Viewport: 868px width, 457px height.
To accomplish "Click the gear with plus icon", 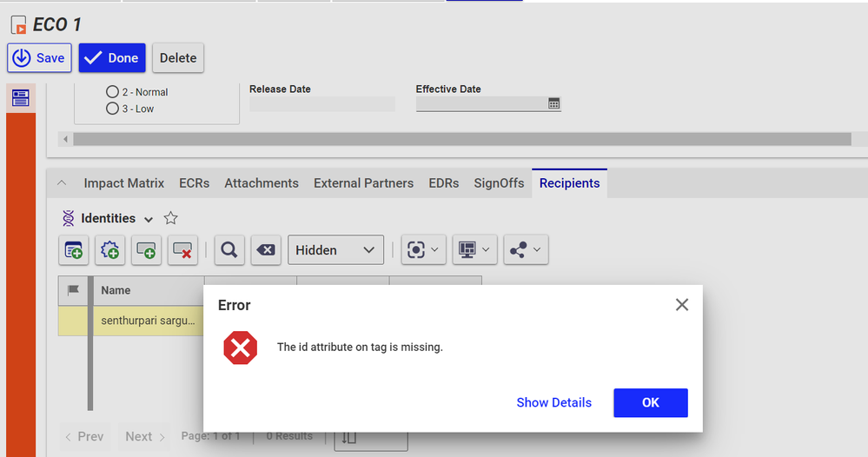I will tap(110, 250).
